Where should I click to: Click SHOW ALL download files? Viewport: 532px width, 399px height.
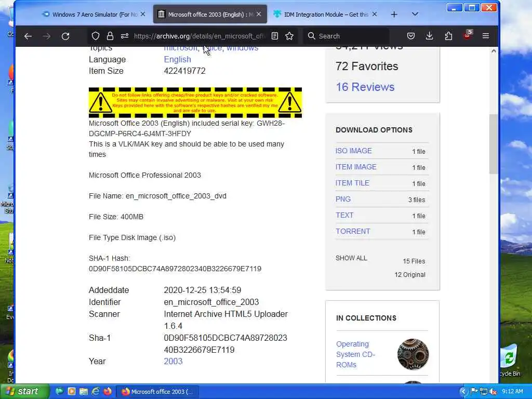[351, 258]
